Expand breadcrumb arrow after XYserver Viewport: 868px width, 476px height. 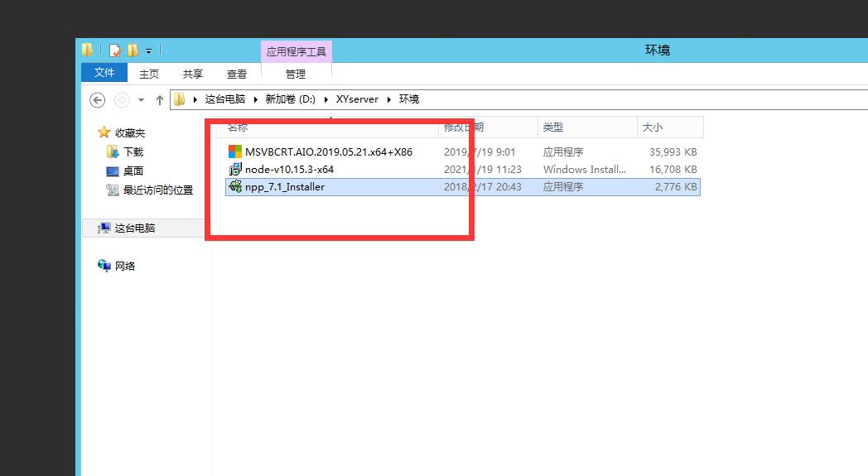389,99
